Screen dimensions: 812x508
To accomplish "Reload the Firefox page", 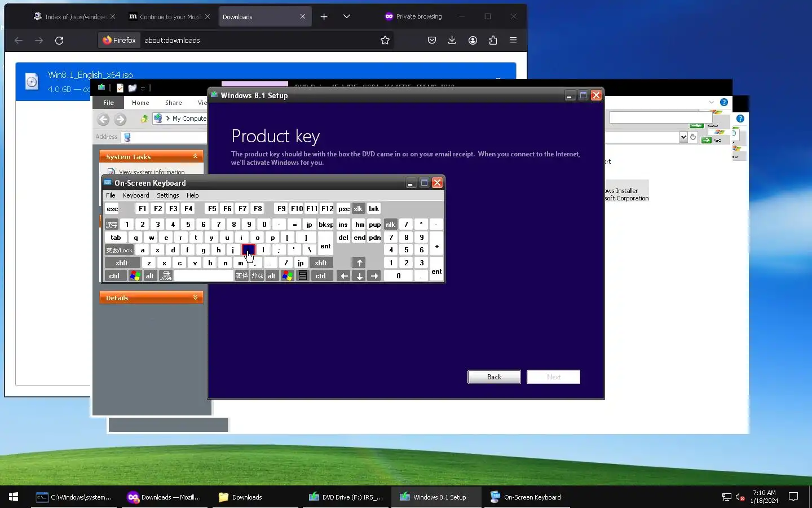I will [x=59, y=40].
